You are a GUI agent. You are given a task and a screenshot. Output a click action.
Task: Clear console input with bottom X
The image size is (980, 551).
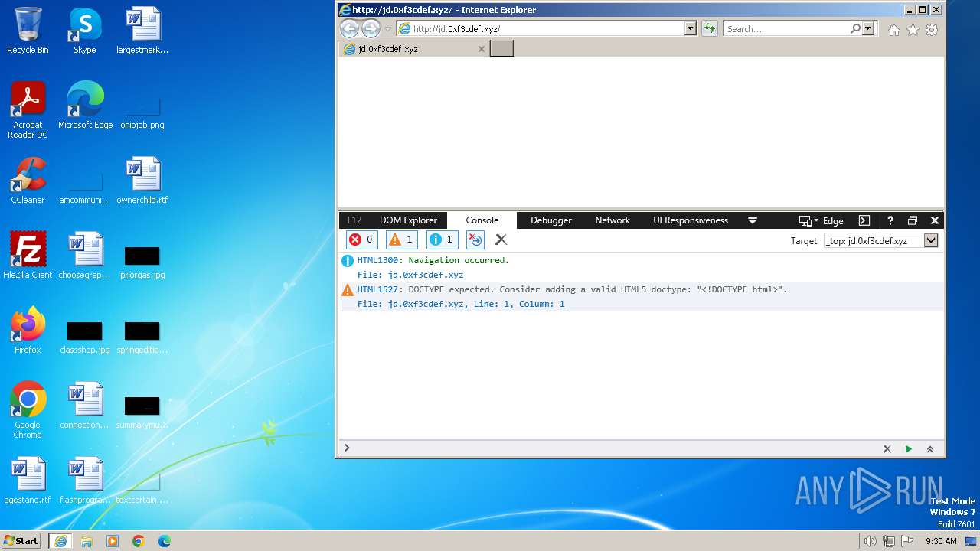(x=887, y=449)
